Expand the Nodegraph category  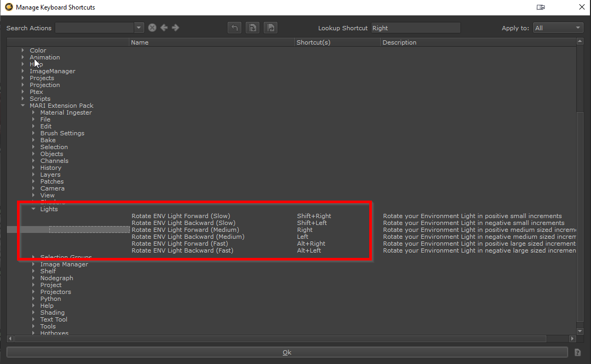(33, 278)
